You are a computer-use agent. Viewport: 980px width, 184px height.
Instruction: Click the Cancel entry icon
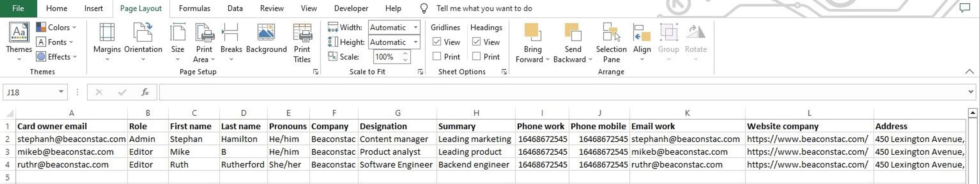[99, 92]
